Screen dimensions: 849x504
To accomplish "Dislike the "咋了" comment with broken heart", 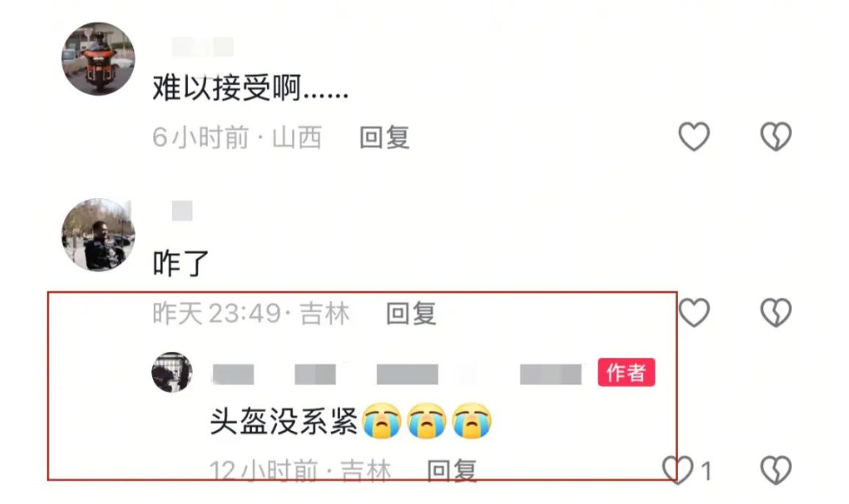I will [x=776, y=312].
